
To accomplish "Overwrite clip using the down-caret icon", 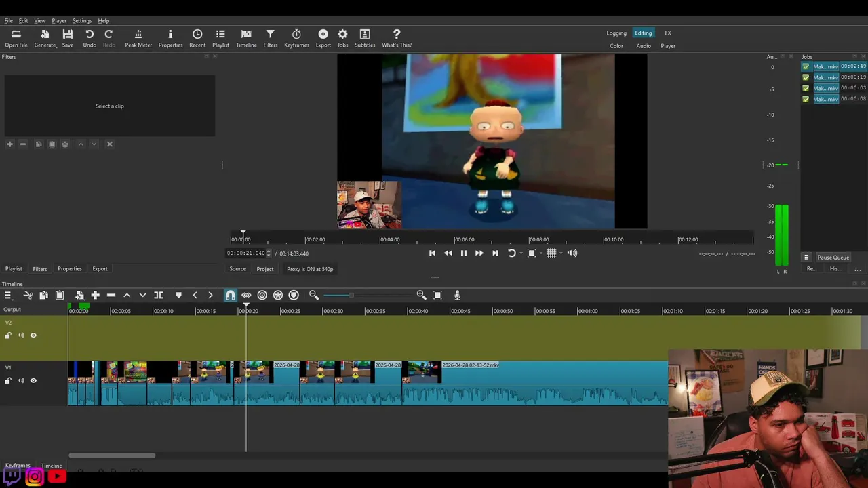I will tap(142, 295).
